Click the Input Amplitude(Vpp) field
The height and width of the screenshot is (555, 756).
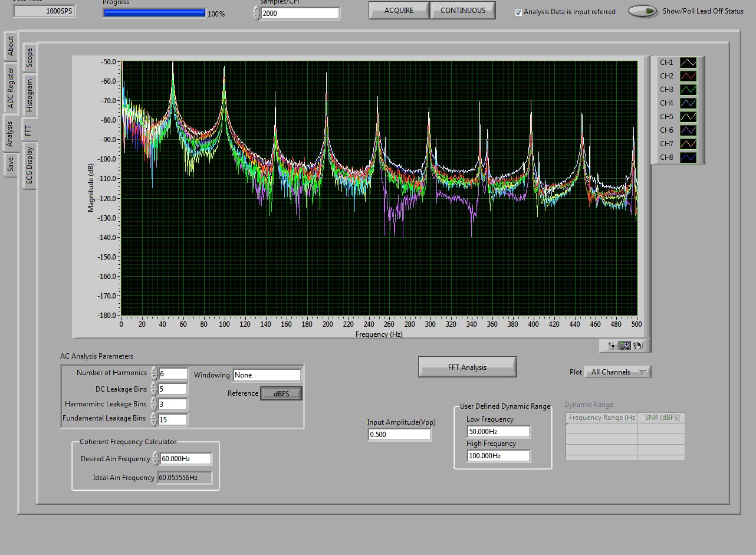pyautogui.click(x=399, y=435)
